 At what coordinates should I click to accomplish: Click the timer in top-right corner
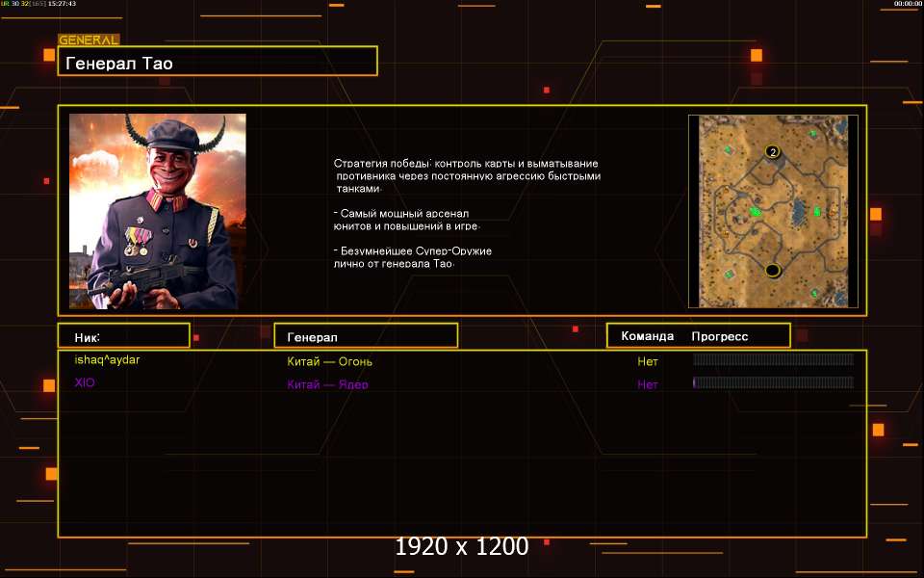pyautogui.click(x=907, y=4)
